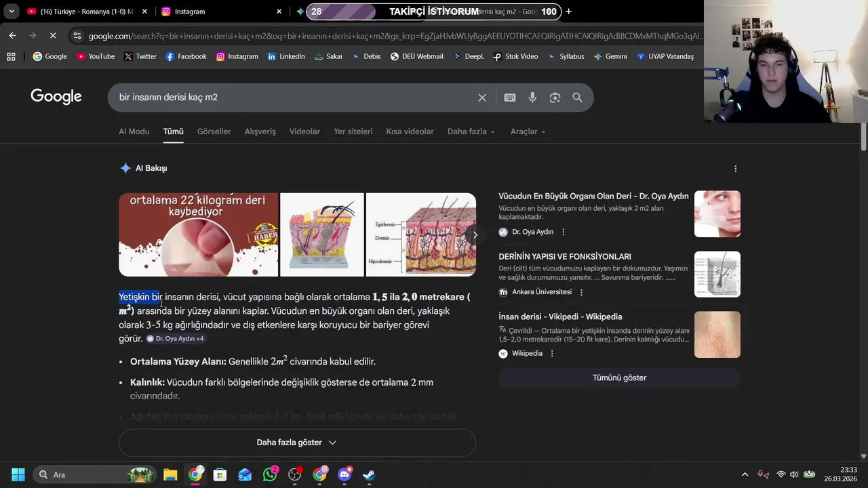Open File Explorer from the taskbar
This screenshot has height=488, width=868.
pos(170,474)
